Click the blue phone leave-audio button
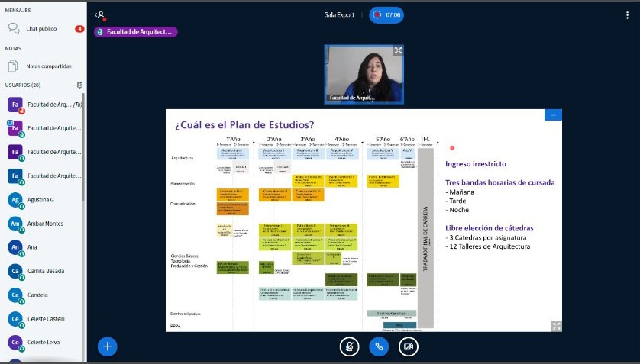640x364 pixels. point(380,346)
